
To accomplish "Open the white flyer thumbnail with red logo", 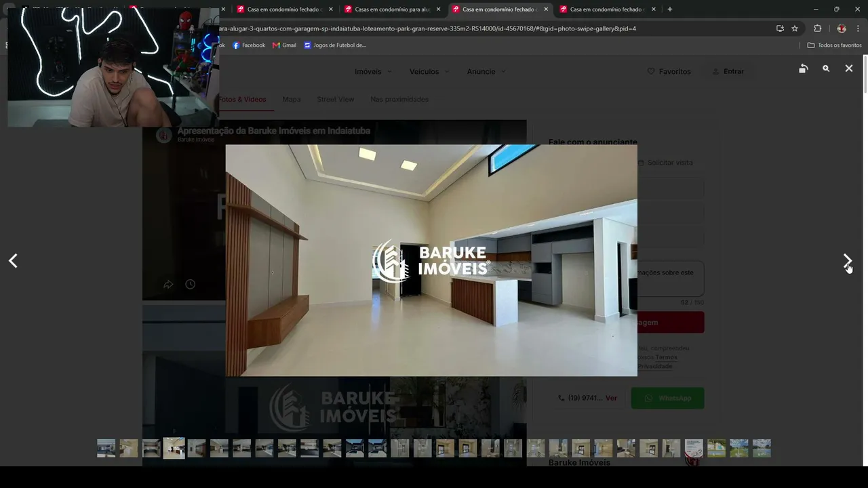I will 694,448.
